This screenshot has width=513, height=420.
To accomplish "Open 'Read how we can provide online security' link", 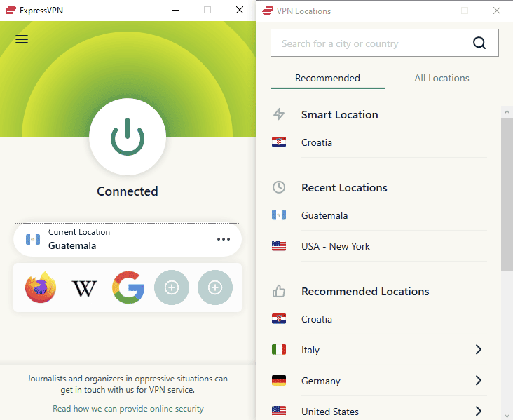I will click(128, 409).
